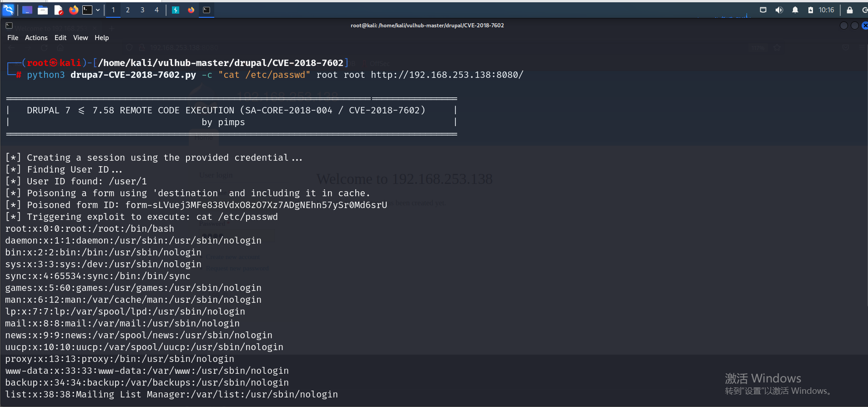
Task: Switch to workspace 2
Action: 128,10
